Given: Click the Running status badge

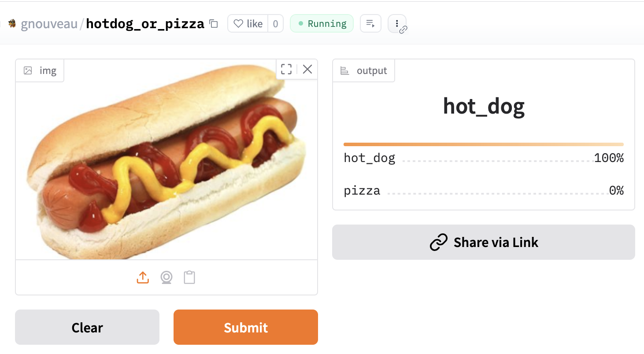Looking at the screenshot, I should pyautogui.click(x=322, y=24).
